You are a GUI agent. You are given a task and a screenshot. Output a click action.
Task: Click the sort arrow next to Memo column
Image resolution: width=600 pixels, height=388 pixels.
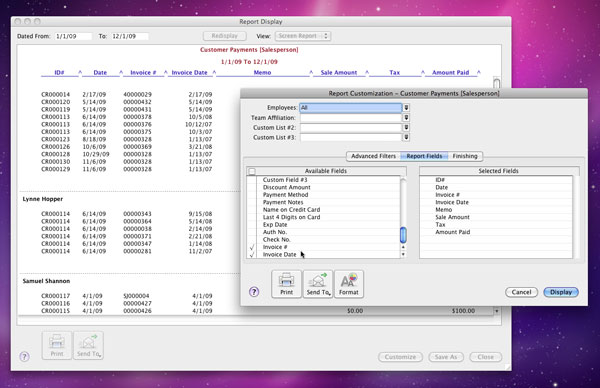(x=311, y=72)
